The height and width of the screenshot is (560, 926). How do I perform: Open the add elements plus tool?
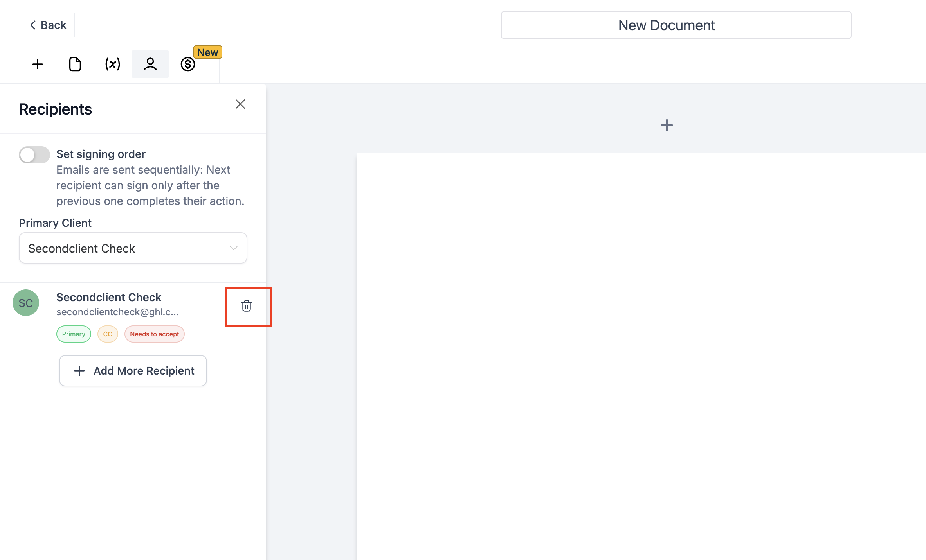point(38,64)
